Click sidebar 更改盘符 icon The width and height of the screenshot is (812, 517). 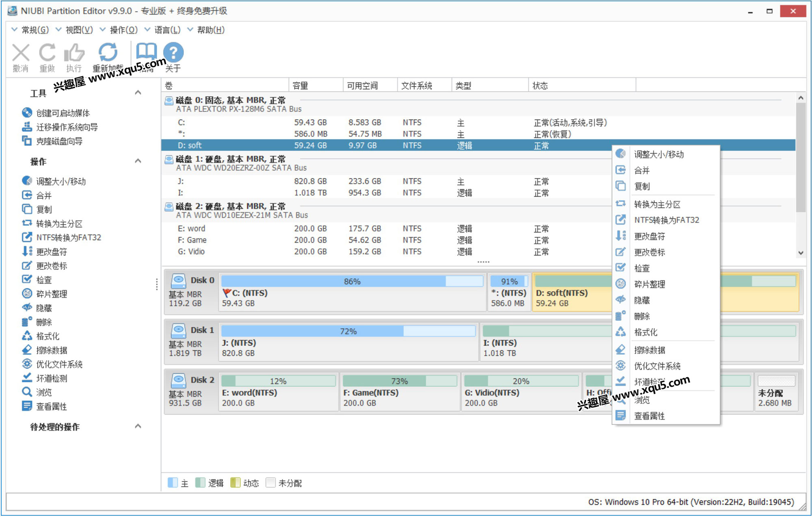point(27,252)
